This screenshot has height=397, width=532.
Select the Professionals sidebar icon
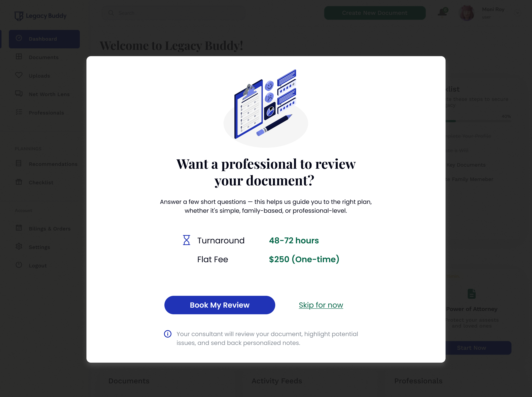point(19,112)
